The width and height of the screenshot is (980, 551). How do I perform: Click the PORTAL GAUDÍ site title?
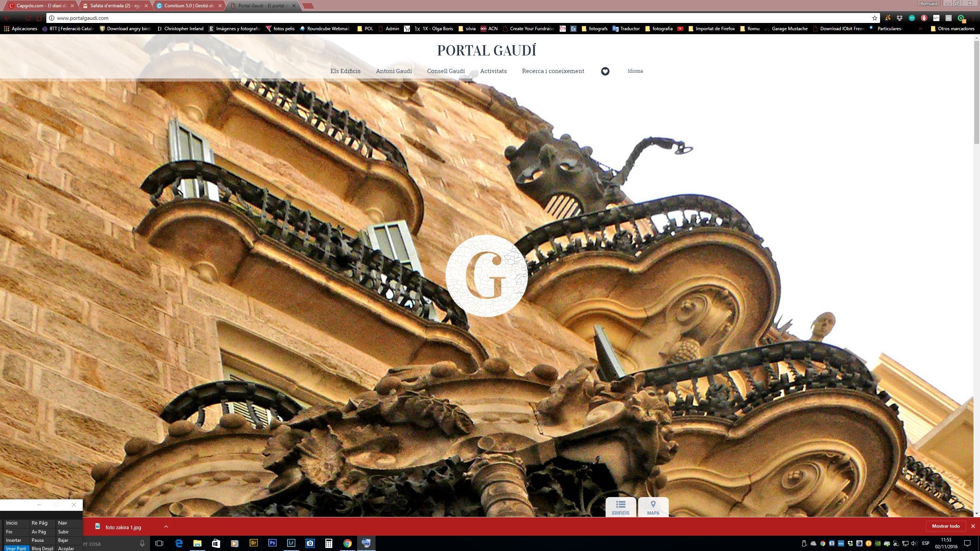tap(487, 50)
